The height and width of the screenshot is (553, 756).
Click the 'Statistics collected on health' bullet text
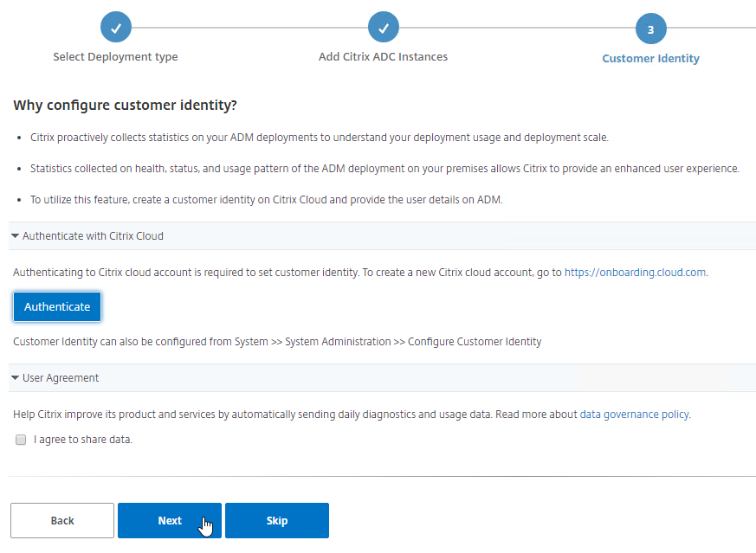[x=384, y=169]
